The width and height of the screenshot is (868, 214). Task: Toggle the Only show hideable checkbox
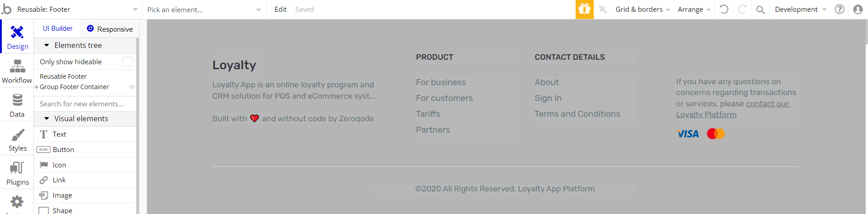pyautogui.click(x=128, y=61)
